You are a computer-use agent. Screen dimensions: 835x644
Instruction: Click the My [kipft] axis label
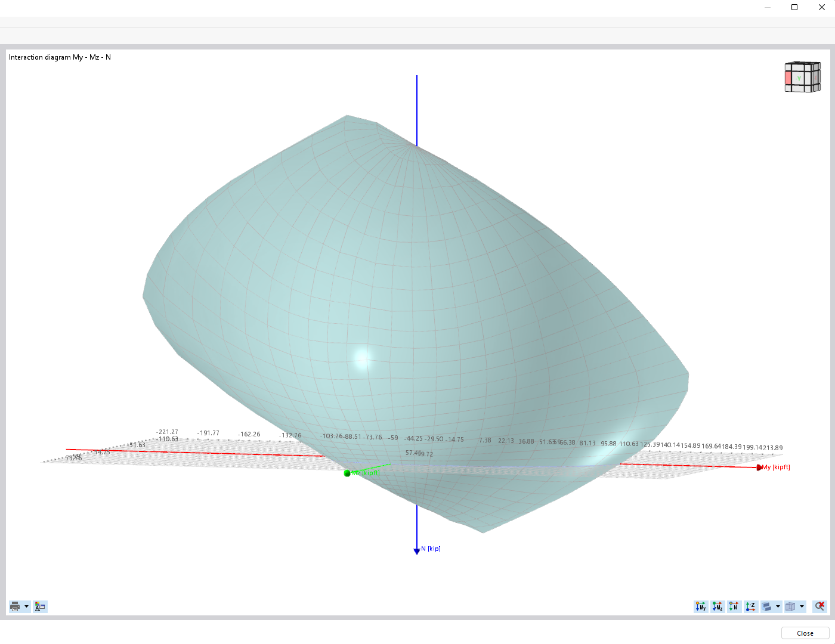(x=775, y=467)
